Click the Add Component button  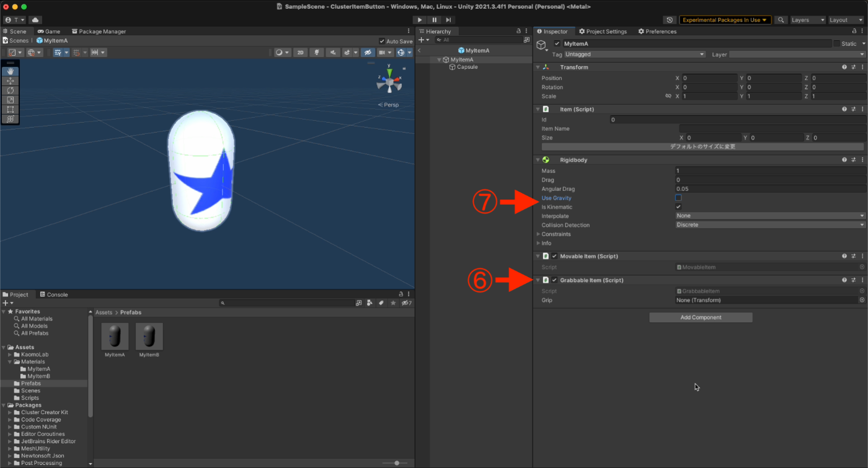coord(701,317)
